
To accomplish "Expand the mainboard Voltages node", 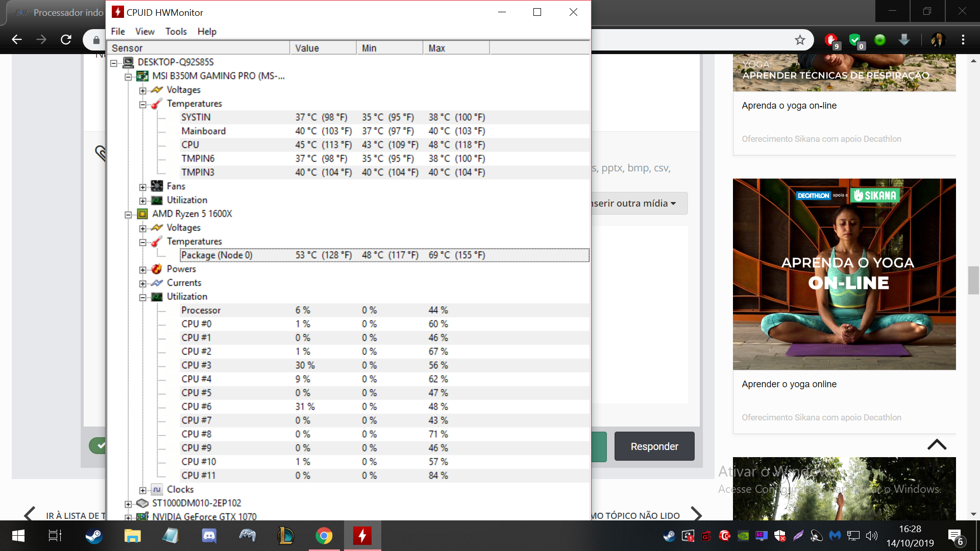I will [143, 91].
